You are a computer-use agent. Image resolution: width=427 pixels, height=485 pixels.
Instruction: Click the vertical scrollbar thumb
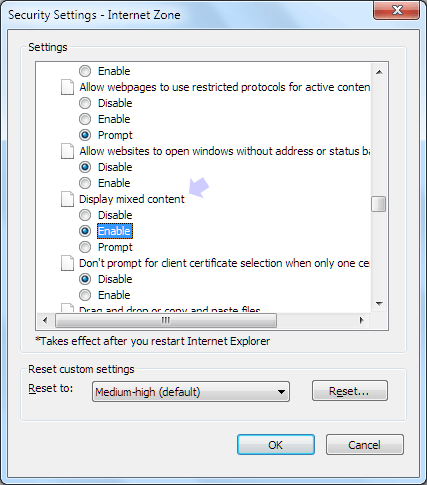[379, 204]
